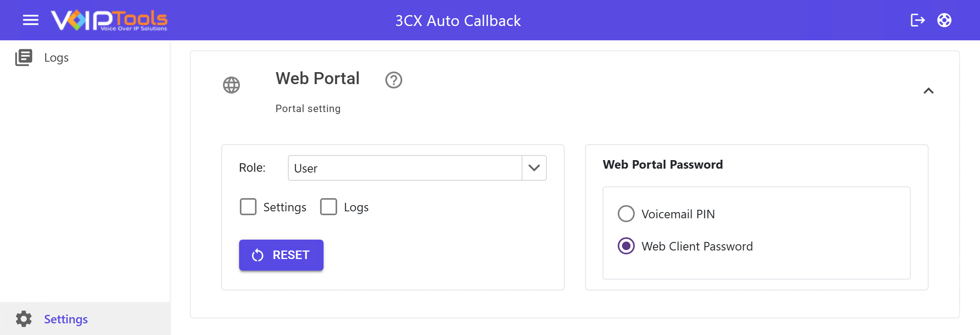The image size is (980, 335).
Task: Click the VoIPTools logo
Action: 109,20
